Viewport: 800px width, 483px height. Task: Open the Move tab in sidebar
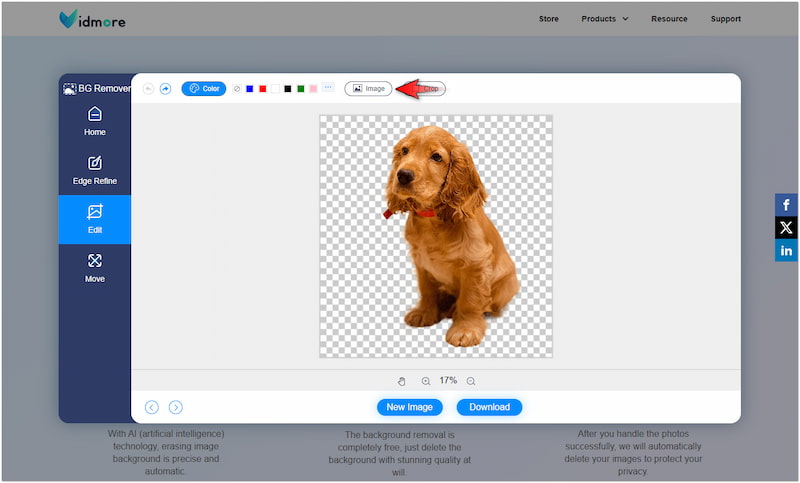point(95,268)
